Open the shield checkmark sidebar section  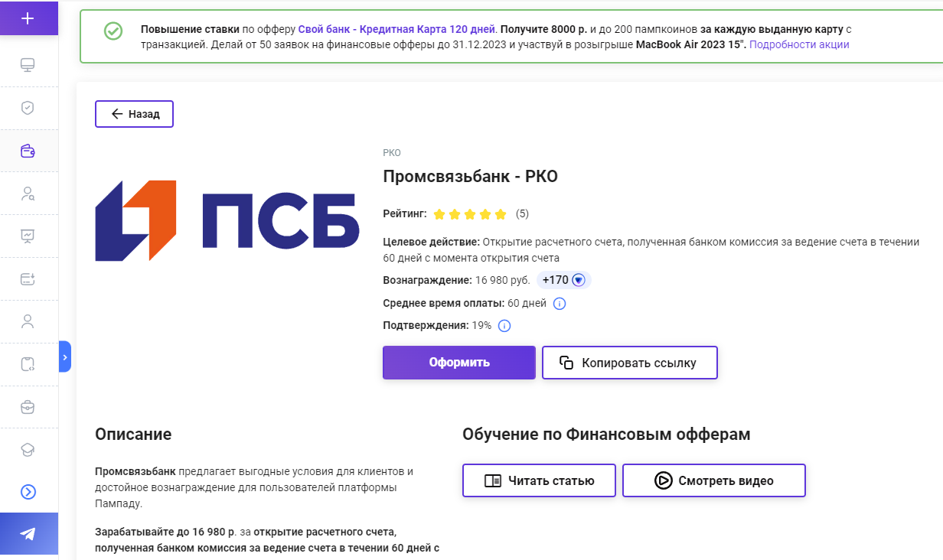28,108
